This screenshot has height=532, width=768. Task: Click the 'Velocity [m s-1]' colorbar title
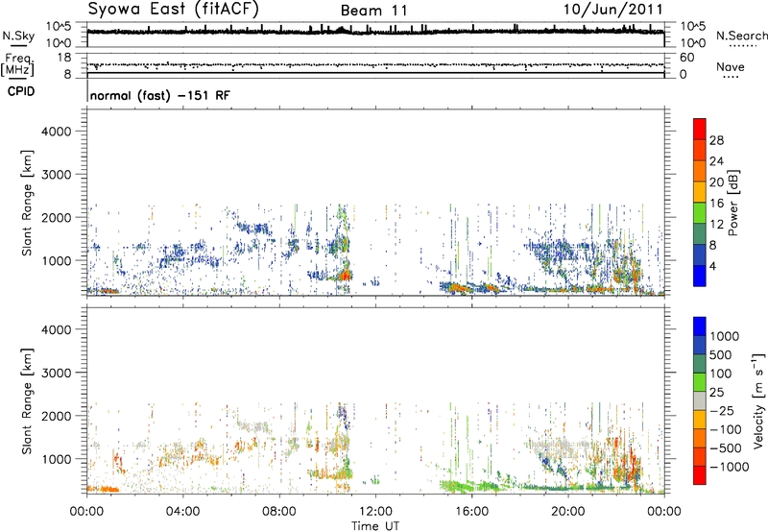758,400
